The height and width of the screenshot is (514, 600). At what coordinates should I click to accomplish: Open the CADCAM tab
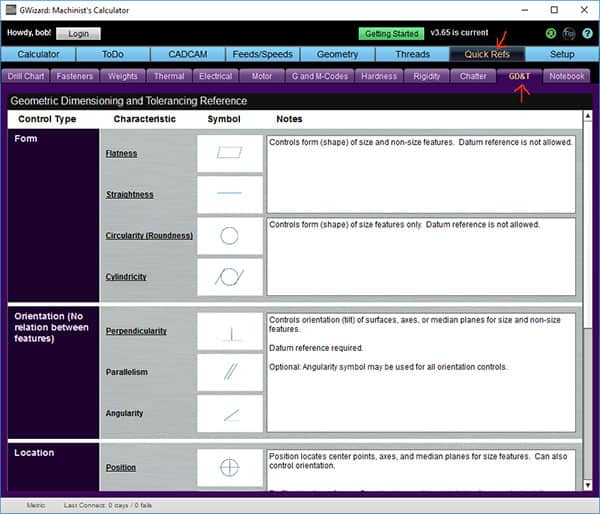tap(188, 54)
